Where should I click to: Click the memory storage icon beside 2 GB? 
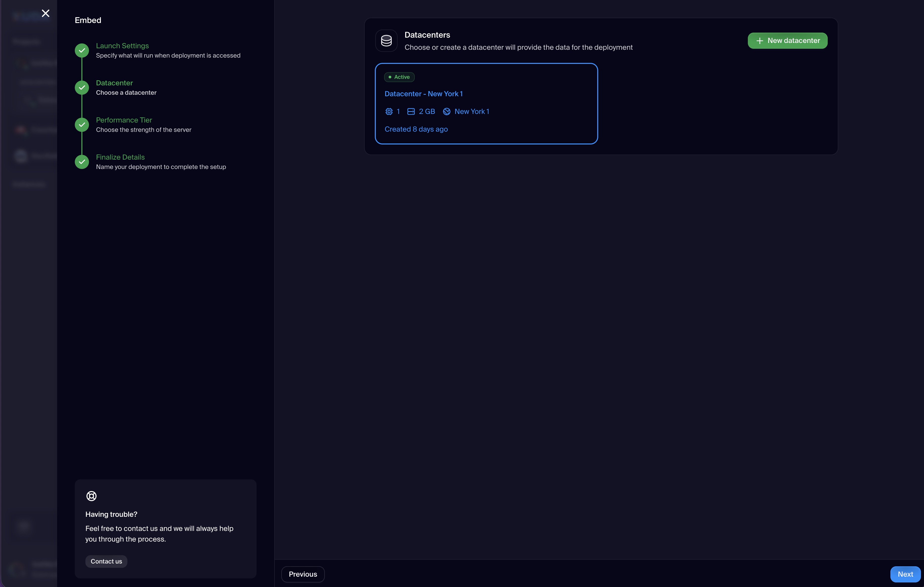(411, 112)
